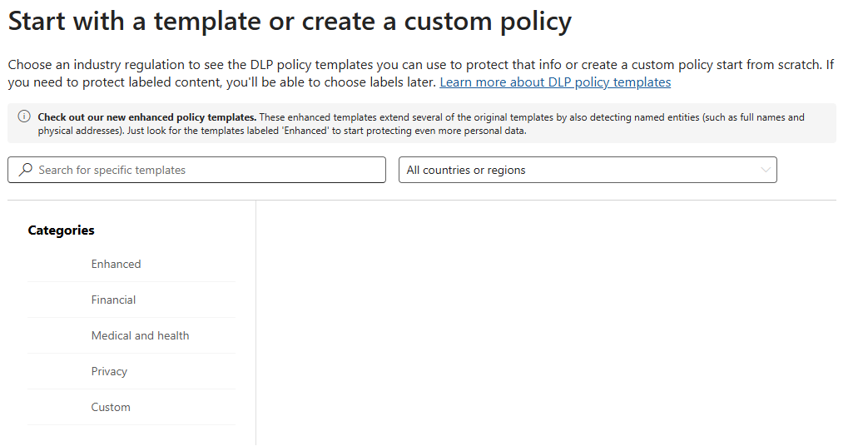Pick the Privacy category
868x446 pixels.
click(x=109, y=371)
